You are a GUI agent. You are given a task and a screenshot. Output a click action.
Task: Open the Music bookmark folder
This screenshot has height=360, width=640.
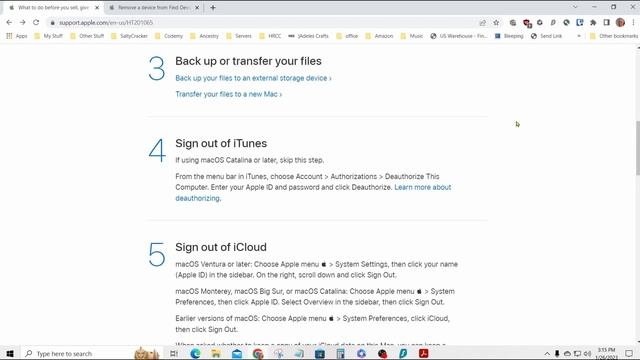coord(412,36)
